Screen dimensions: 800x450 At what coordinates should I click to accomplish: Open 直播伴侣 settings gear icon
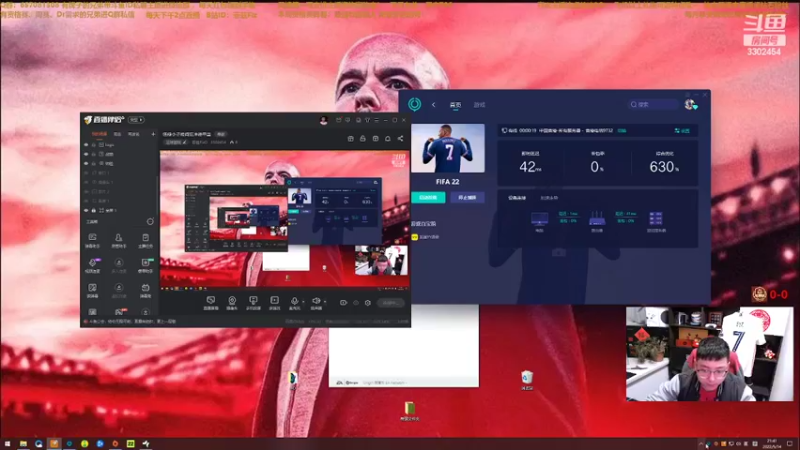pos(368,303)
